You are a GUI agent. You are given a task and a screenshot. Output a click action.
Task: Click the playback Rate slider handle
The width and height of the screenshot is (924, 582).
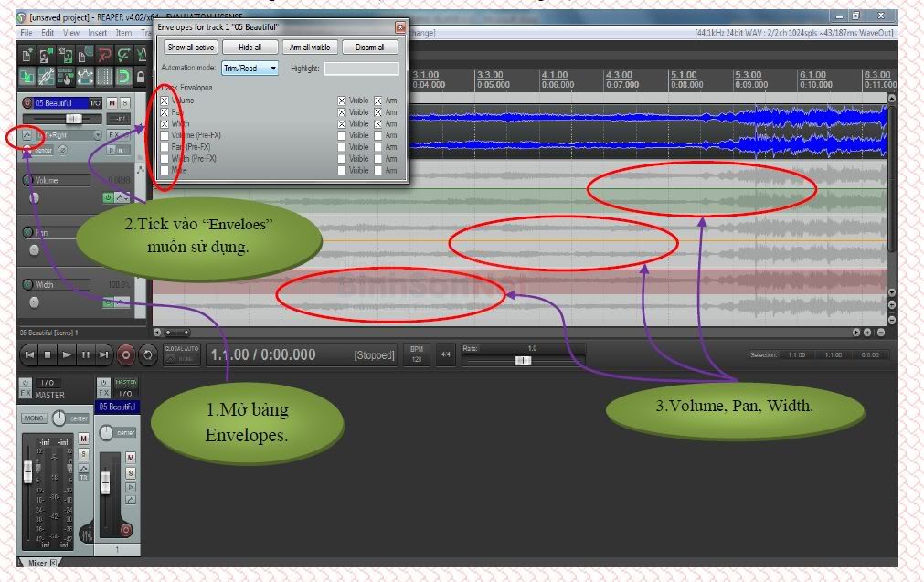523,360
